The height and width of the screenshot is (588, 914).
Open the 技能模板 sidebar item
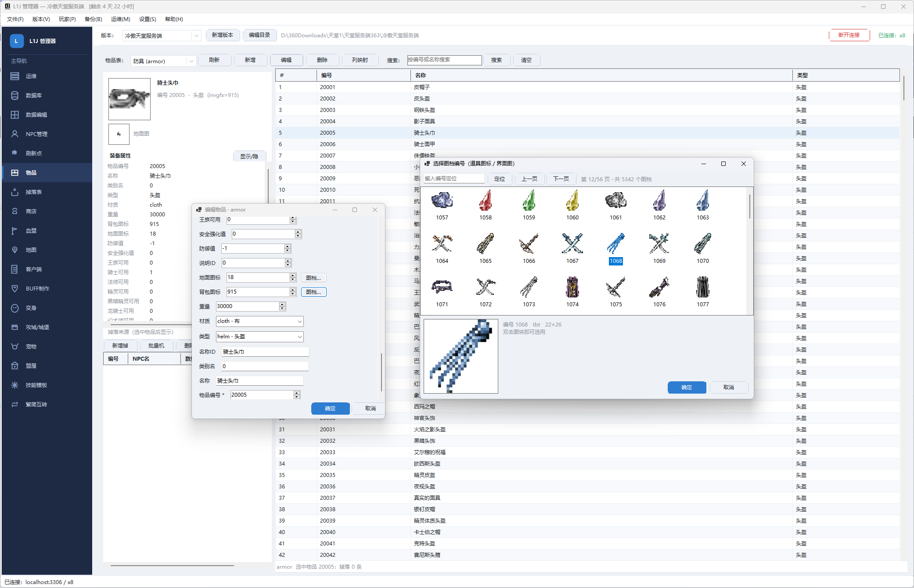point(47,385)
